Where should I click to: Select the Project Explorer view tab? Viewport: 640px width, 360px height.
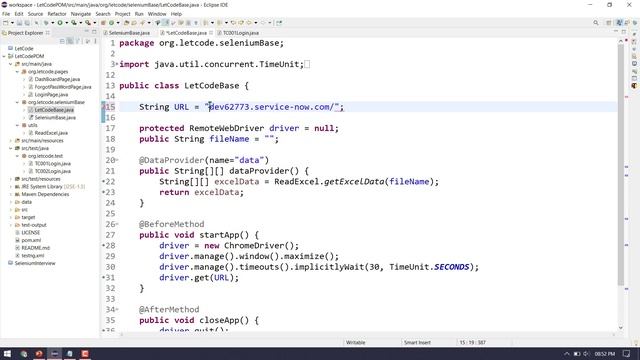point(25,33)
